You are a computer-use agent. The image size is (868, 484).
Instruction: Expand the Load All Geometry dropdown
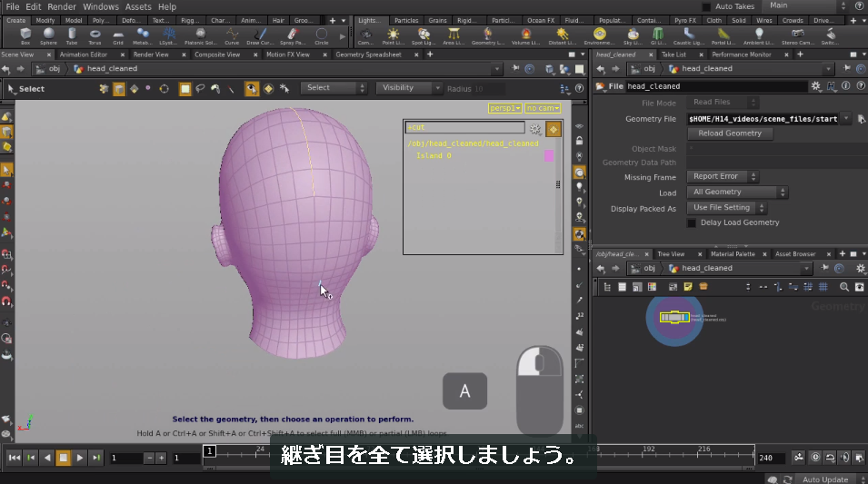(737, 192)
